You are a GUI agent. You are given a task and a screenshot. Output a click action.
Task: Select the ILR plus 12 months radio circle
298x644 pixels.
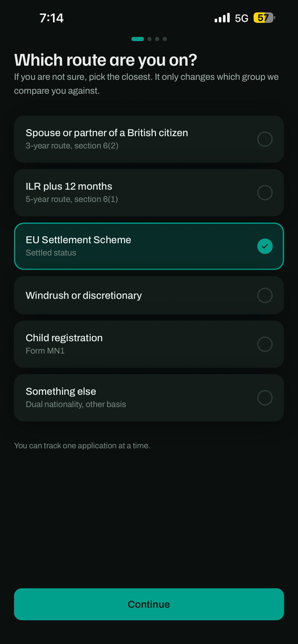265,193
